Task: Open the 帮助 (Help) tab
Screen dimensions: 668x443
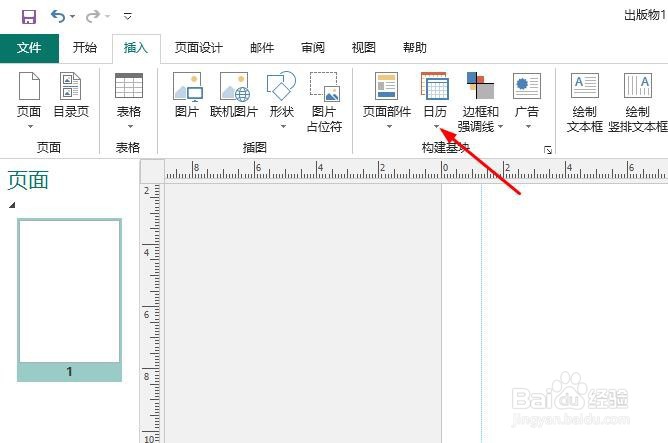Action: (x=415, y=48)
